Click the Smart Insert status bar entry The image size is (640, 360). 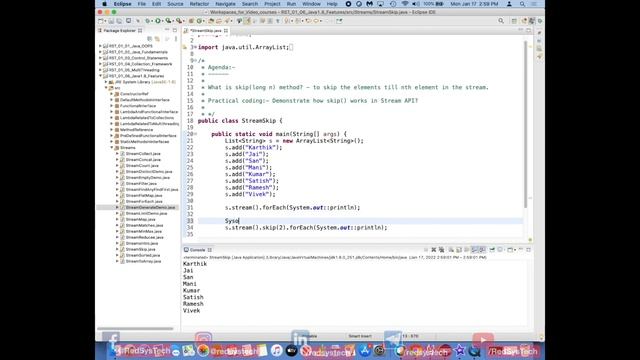click(x=360, y=336)
